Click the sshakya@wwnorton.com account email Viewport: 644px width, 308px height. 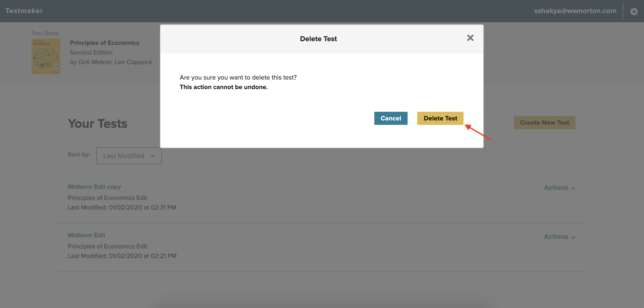[575, 11]
